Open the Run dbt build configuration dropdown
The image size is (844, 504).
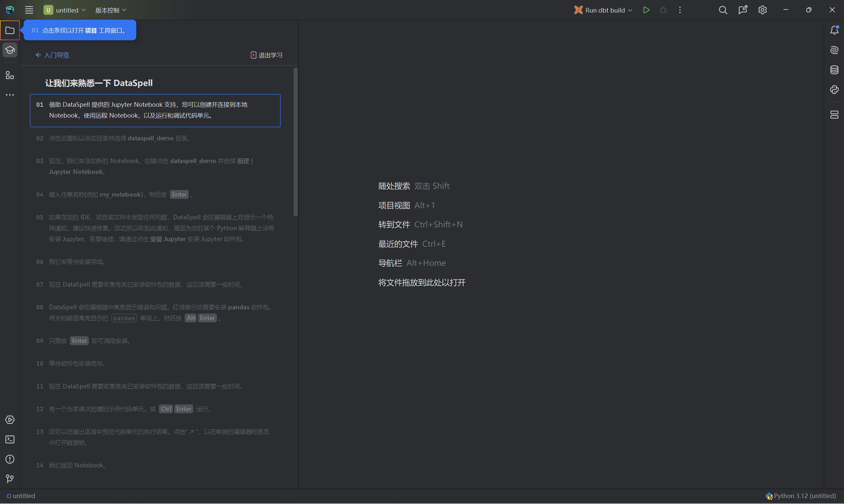pos(603,10)
